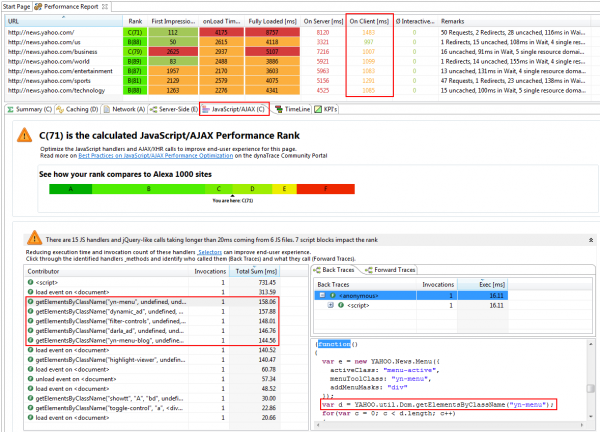Close the Performance Report tab
The width and height of the screenshot is (600, 432).
coord(105,7)
